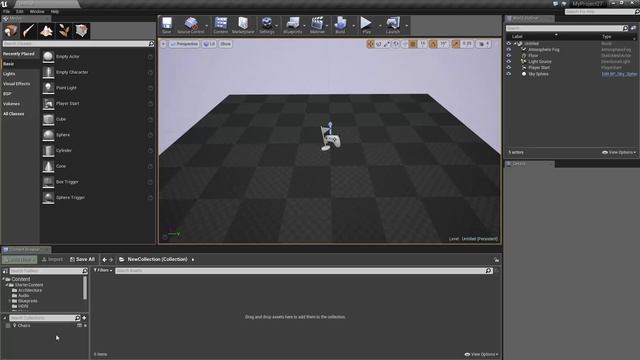
Task: Open the grid snap size dropdown
Action: (x=422, y=44)
